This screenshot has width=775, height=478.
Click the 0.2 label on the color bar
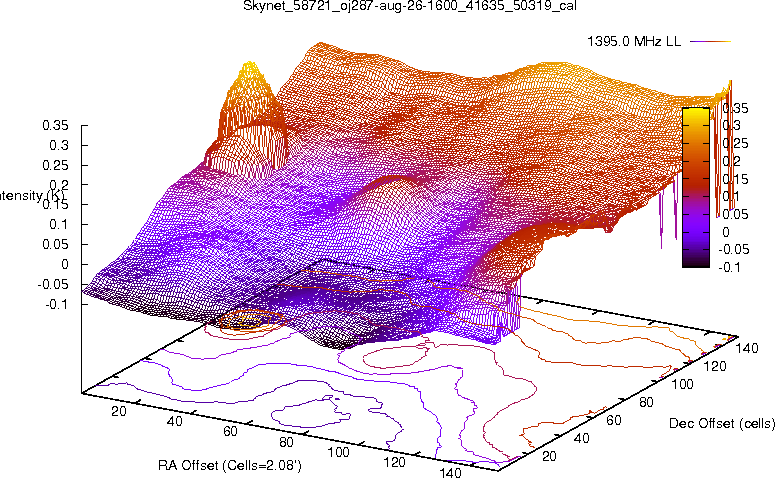point(732,161)
